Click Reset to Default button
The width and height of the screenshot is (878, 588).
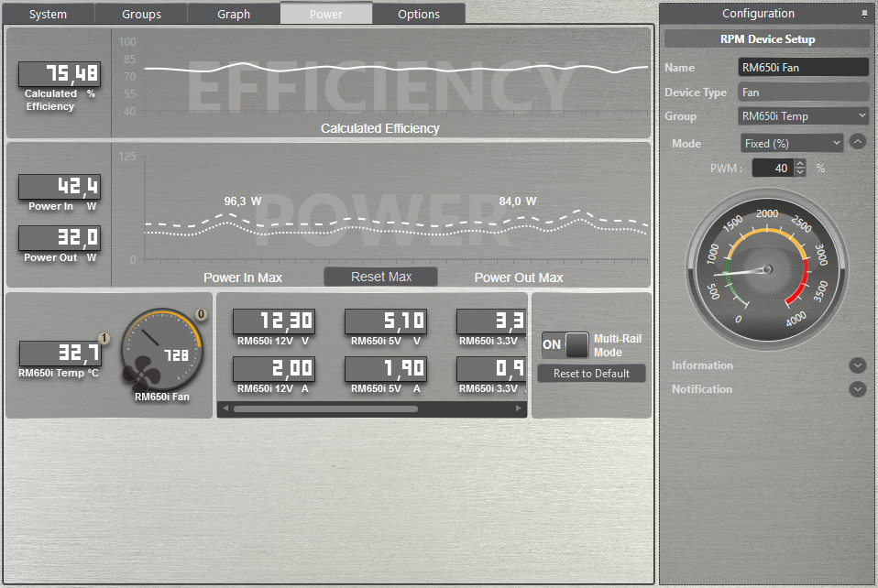(x=591, y=373)
